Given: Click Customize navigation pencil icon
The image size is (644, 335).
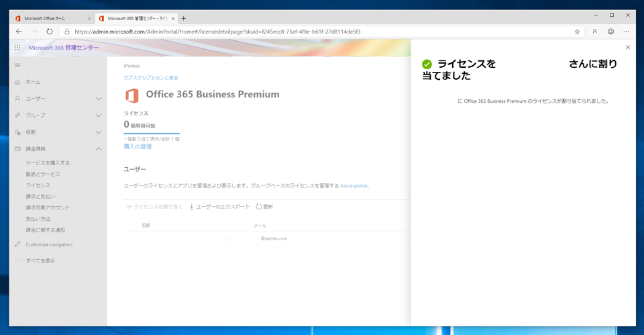Looking at the screenshot, I should (x=17, y=244).
